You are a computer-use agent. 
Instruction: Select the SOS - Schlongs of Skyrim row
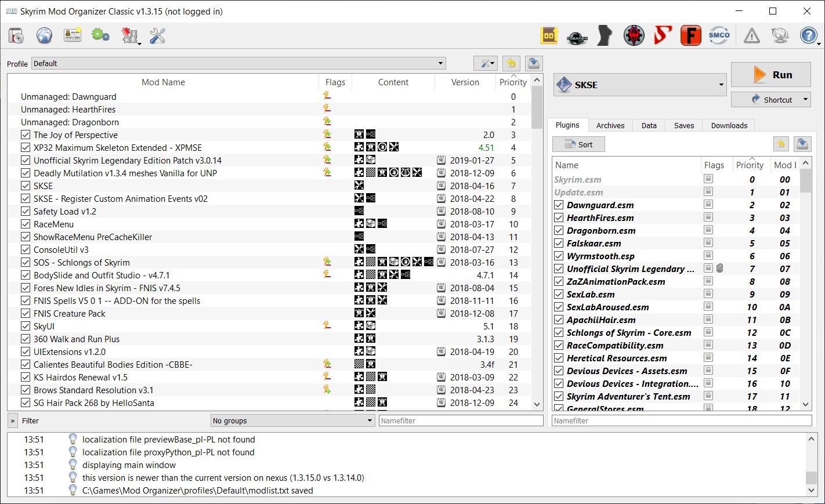(269, 262)
